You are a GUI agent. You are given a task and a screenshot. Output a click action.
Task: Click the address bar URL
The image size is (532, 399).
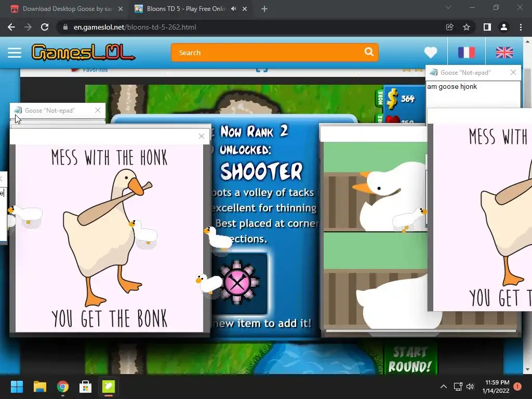pos(135,27)
